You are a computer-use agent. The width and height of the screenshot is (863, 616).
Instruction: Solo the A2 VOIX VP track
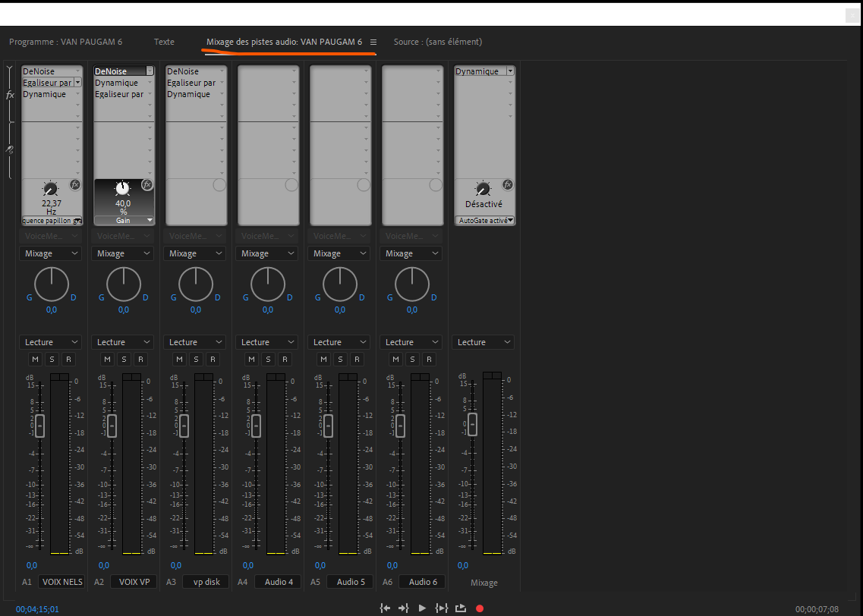[124, 360]
